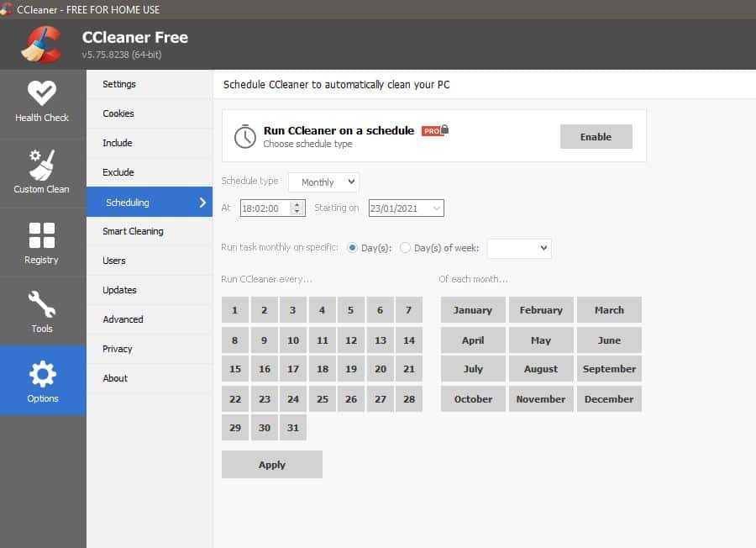This screenshot has height=548, width=756.
Task: Open the Advanced options page
Action: (x=150, y=320)
